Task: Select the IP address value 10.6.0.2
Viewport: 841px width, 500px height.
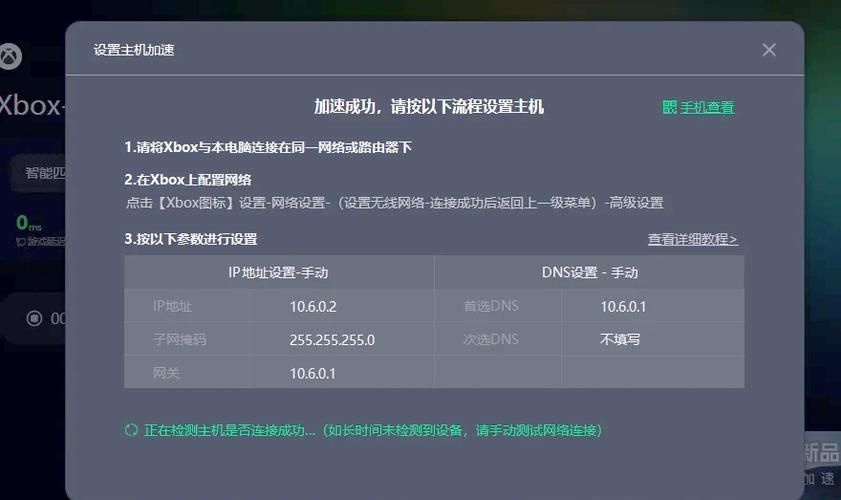Action: coord(313,306)
